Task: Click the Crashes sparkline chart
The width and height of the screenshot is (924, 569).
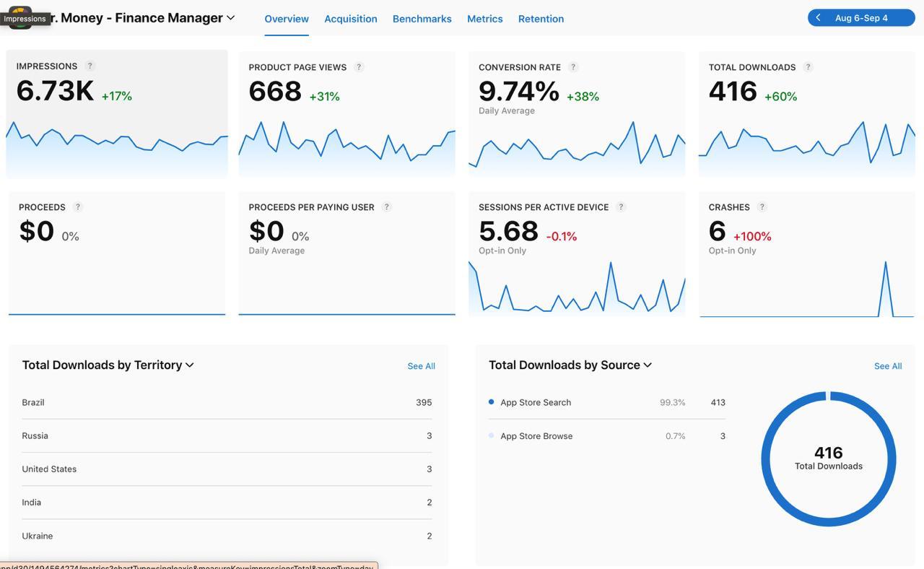Action: coord(806,289)
